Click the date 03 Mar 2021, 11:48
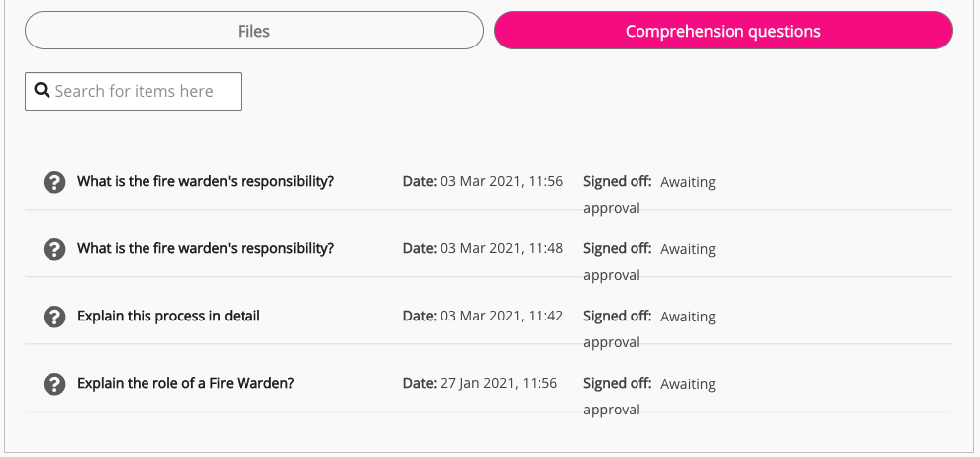 (501, 249)
